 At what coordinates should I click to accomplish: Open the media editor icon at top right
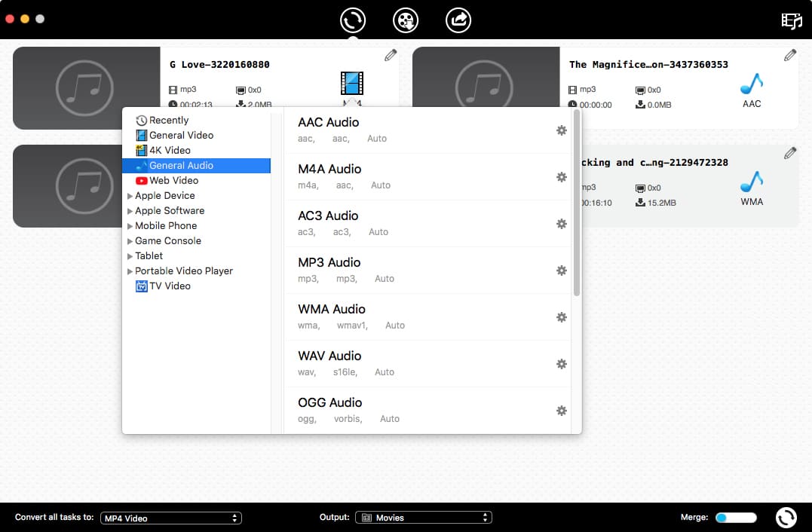(x=791, y=20)
